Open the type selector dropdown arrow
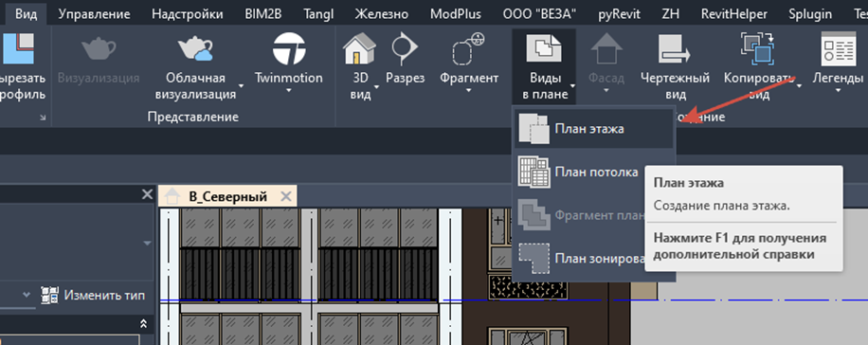The width and height of the screenshot is (868, 345). click(x=147, y=243)
